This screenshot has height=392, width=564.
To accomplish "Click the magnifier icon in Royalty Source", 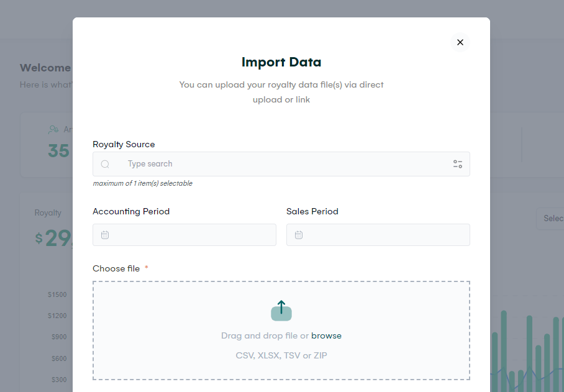I will (x=105, y=165).
